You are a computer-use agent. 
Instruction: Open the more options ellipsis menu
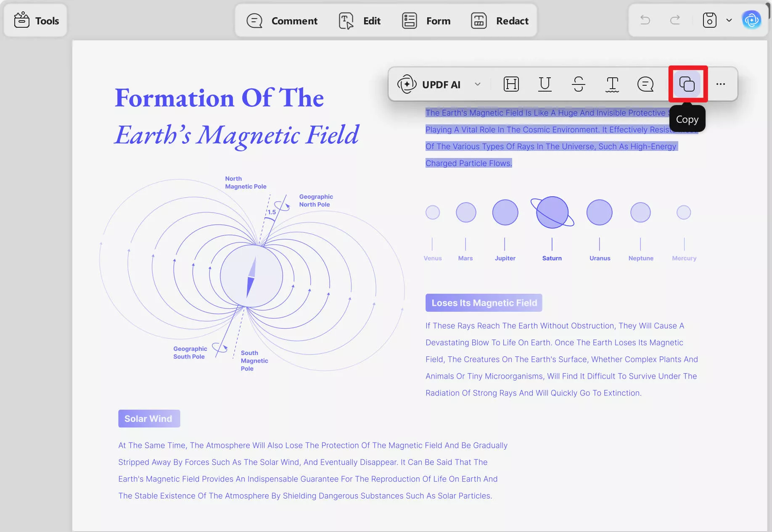pyautogui.click(x=720, y=84)
